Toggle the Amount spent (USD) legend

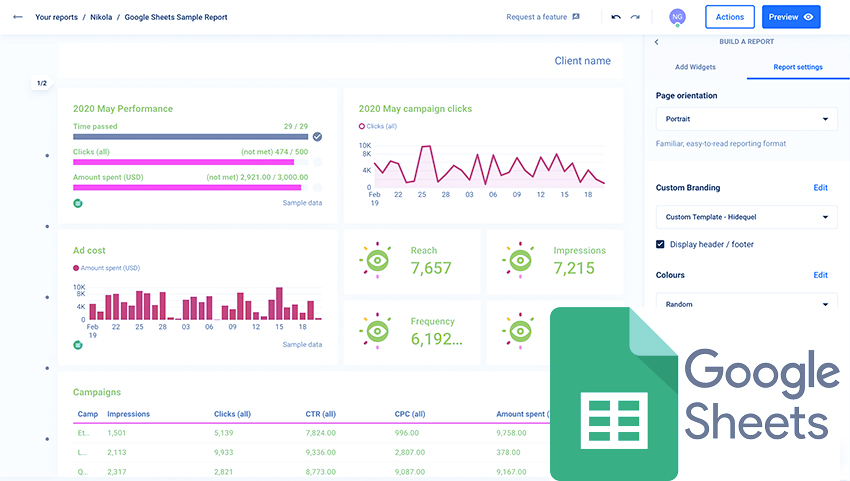[106, 268]
